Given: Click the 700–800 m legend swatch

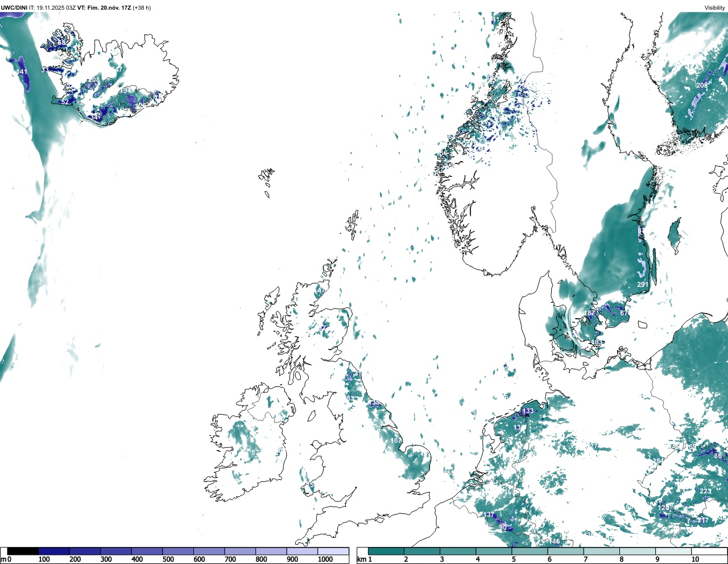Looking at the screenshot, I should 240,551.
